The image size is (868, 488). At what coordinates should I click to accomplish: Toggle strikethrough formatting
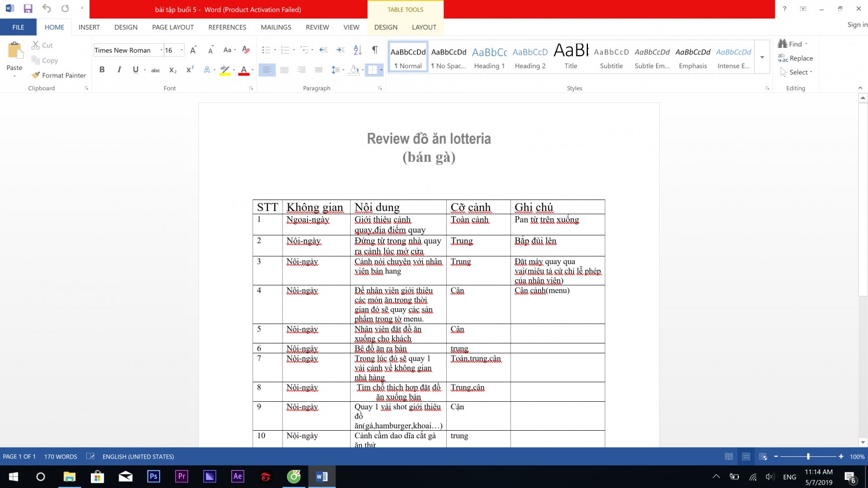(x=155, y=70)
